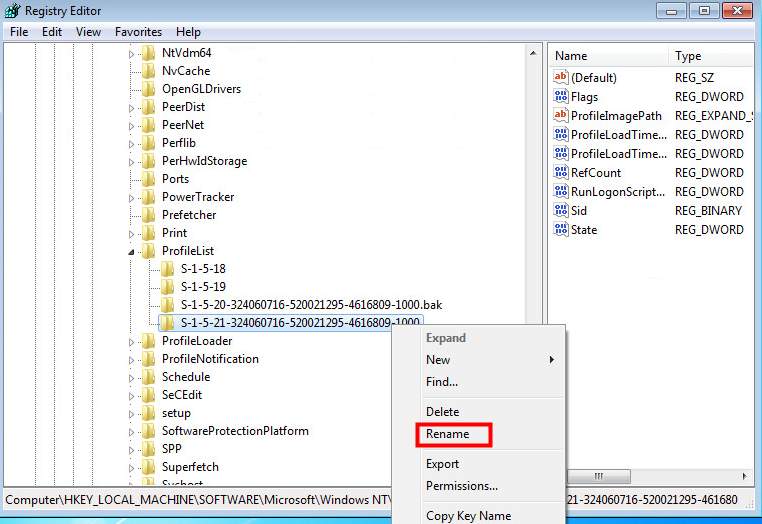This screenshot has height=524, width=762.
Task: Select the REG_BINARY type of Sid
Action: [x=708, y=210]
